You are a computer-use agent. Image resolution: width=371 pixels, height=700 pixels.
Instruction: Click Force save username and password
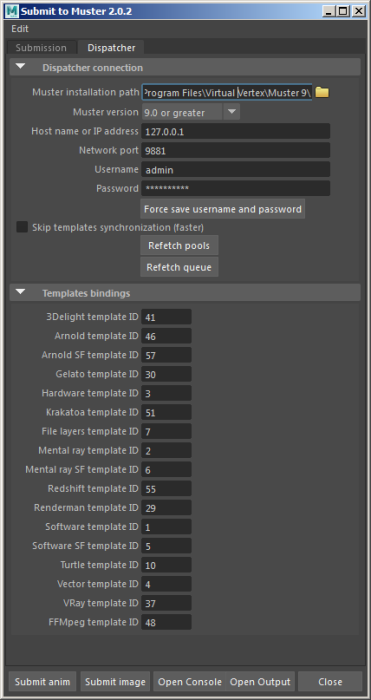point(223,209)
